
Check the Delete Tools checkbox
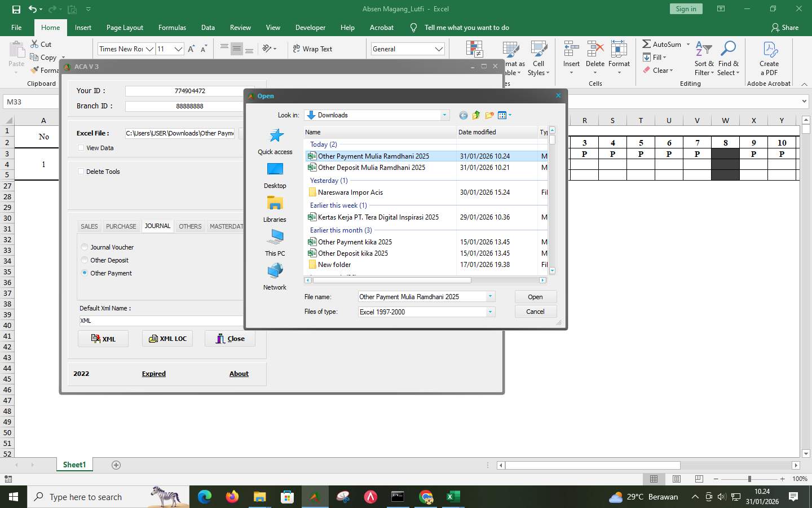point(81,172)
